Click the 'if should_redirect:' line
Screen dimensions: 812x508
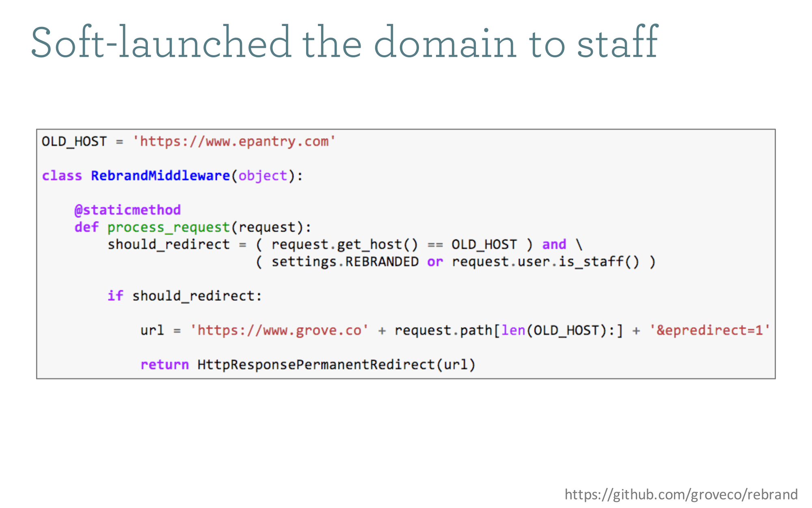(x=185, y=296)
